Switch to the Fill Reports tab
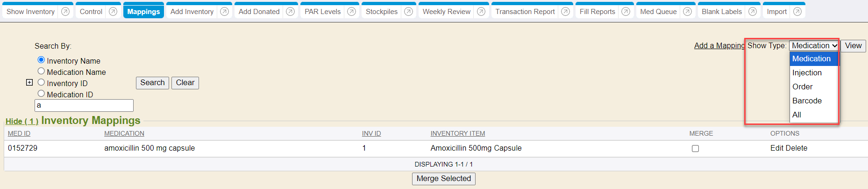Screen dimensions: 868x189 [597, 12]
